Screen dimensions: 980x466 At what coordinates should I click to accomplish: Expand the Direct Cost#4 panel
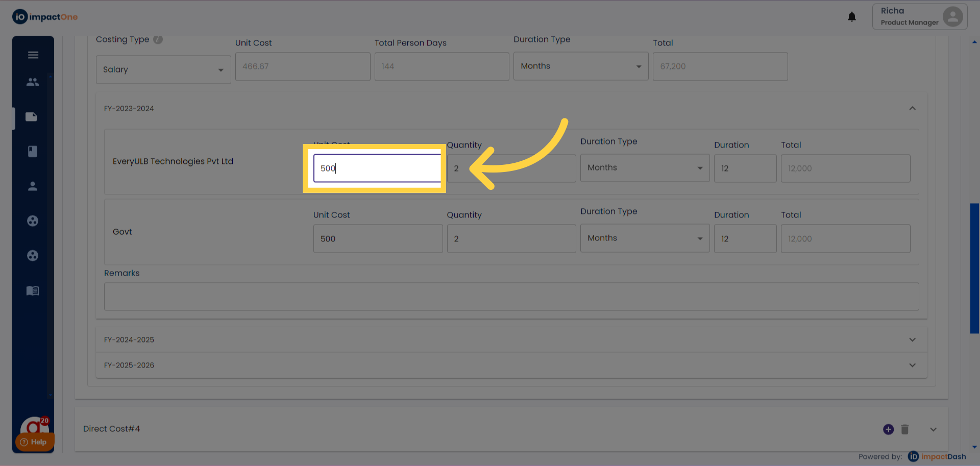pos(933,429)
